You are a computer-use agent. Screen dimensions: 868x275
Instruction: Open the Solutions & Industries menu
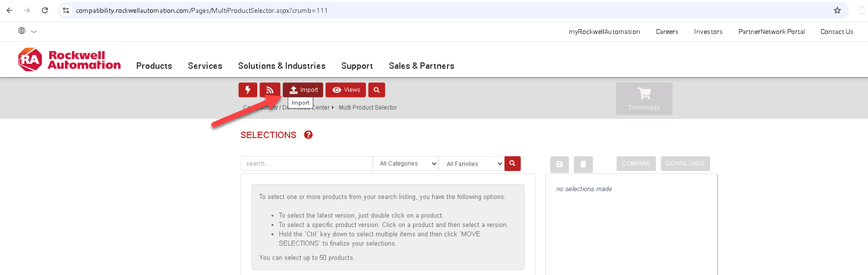click(x=282, y=66)
